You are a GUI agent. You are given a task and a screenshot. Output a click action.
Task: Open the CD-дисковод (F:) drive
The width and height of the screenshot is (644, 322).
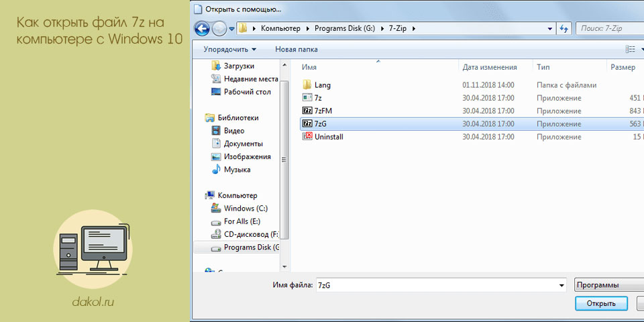(251, 235)
